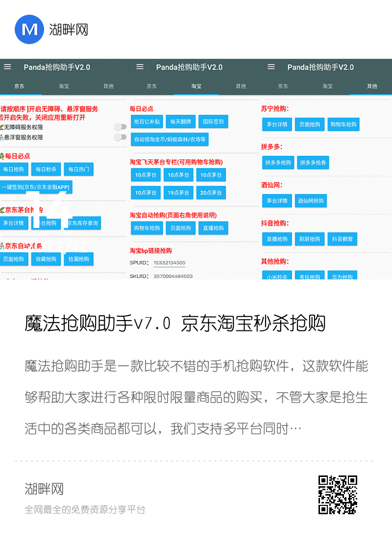
Task: Click the 淘宝bp链接抢购 heading
Action: click(x=150, y=250)
